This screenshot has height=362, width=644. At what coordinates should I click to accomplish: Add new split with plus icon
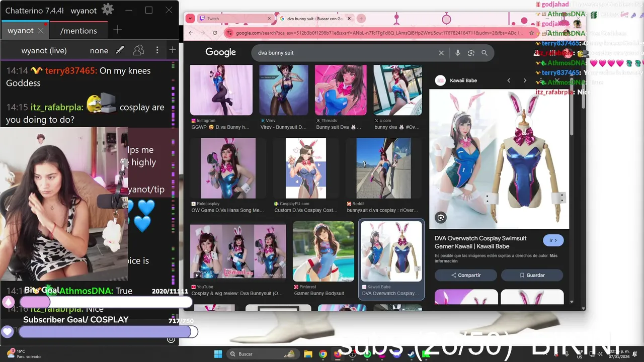click(x=173, y=50)
